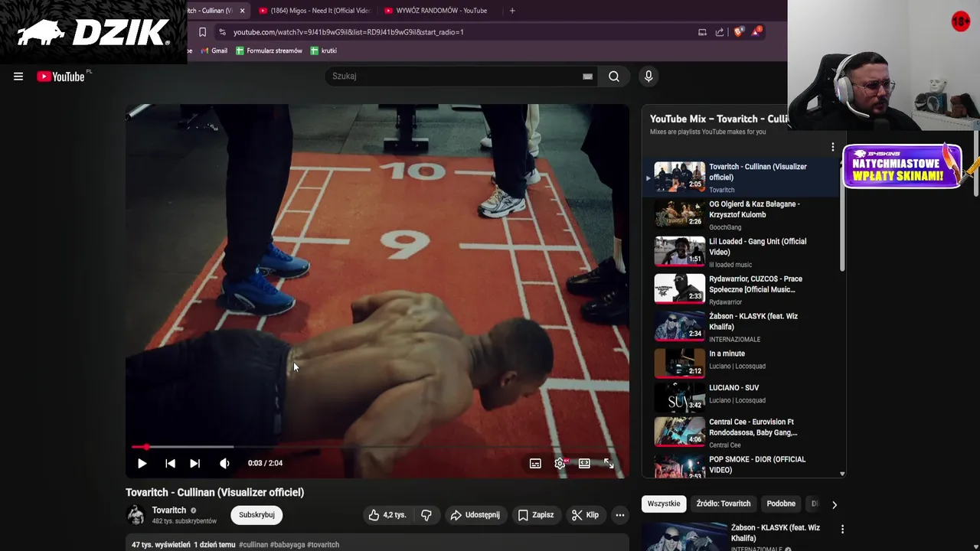Click the share page icon in address bar
Screen dimensions: 980x551
pos(720,32)
